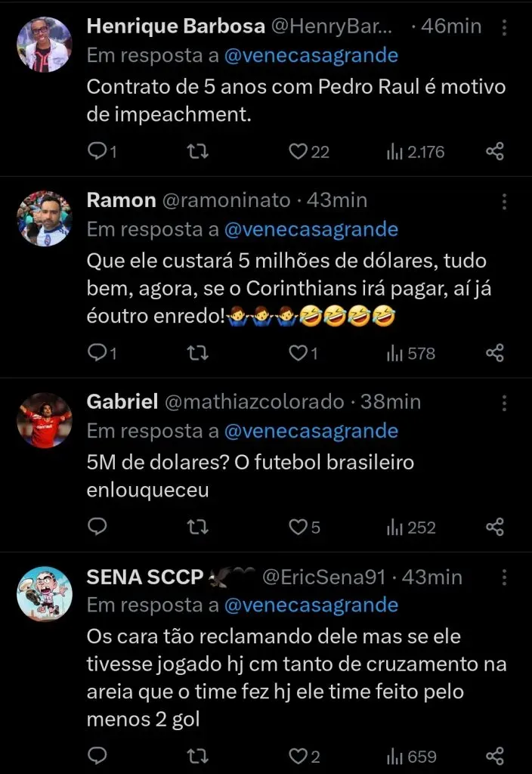Image resolution: width=532 pixels, height=774 pixels.
Task: Toggle the retweet on SENA SCCP's post
Action: click(197, 754)
